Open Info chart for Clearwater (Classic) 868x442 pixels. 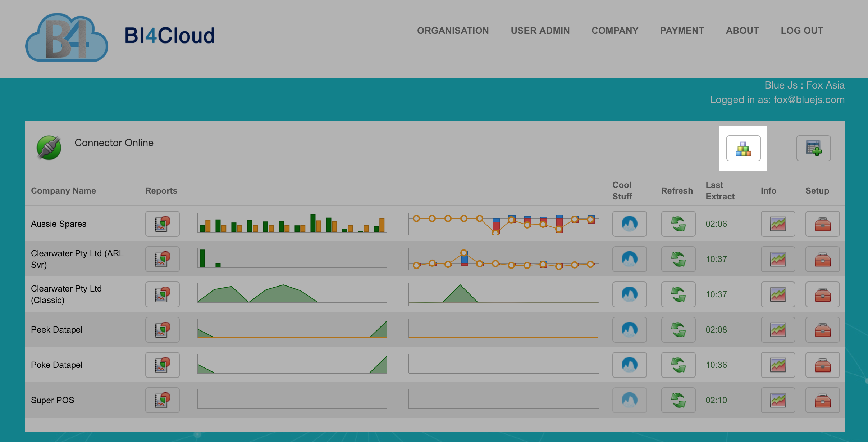(x=778, y=294)
